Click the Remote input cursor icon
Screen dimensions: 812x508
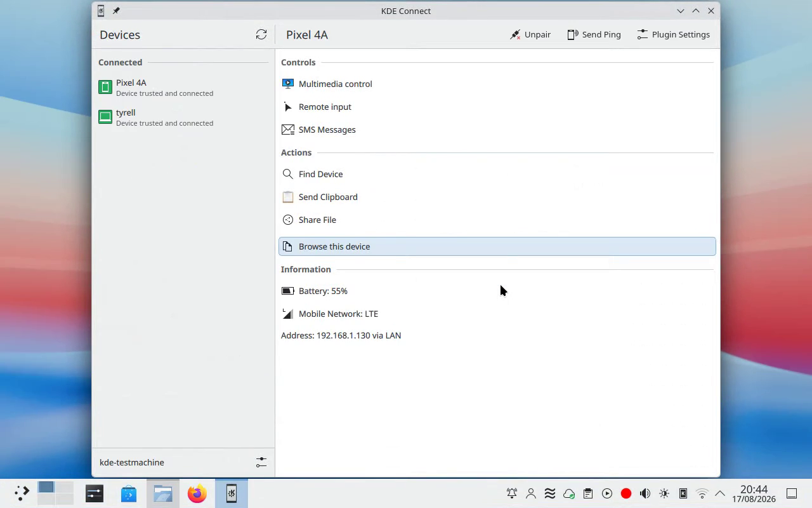(x=288, y=107)
